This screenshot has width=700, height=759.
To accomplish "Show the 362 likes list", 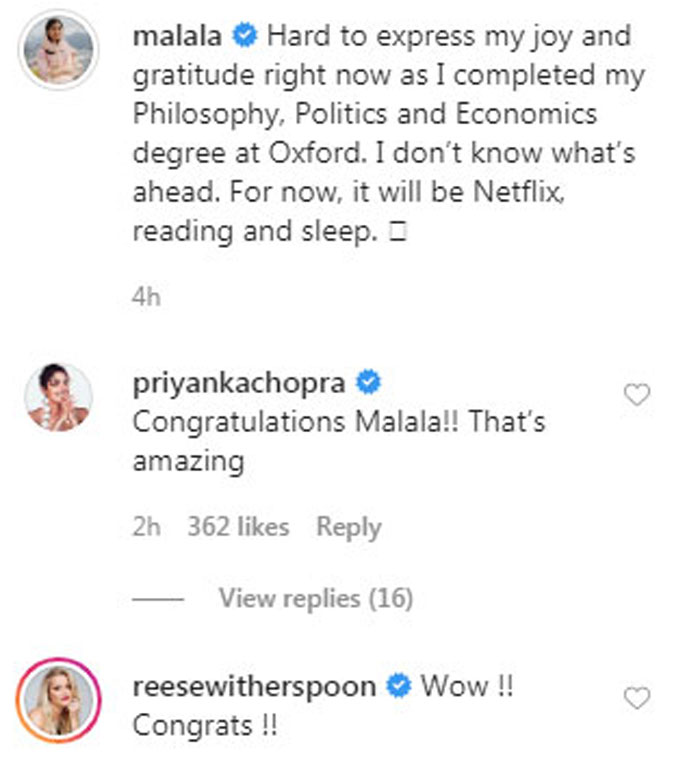I will point(238,527).
